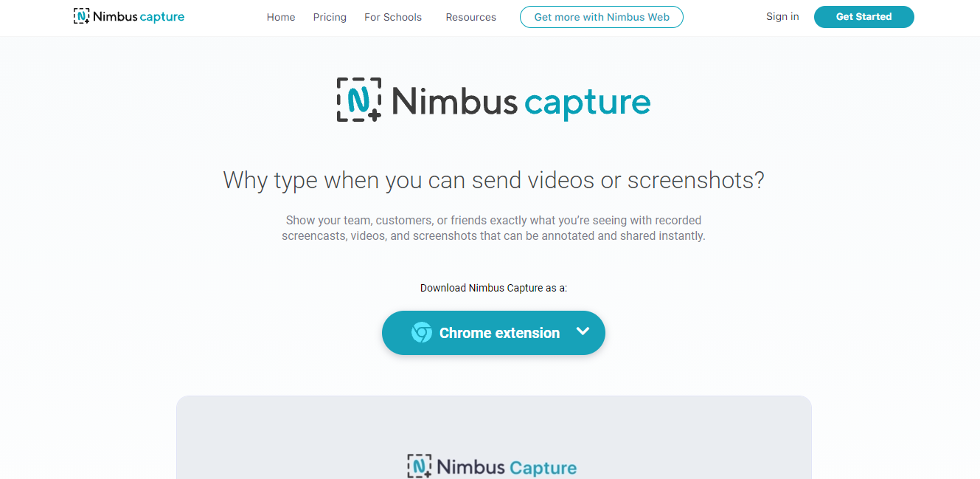Click the Chrome icon on download button

pos(422,333)
